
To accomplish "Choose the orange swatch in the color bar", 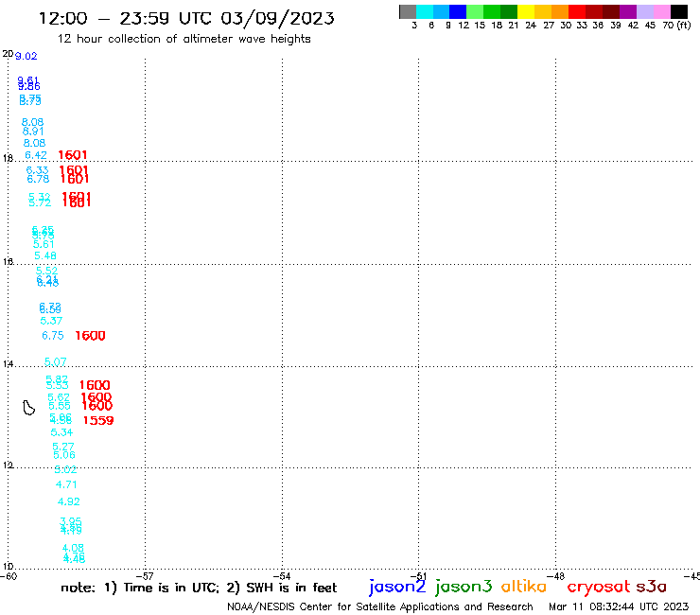I will [x=560, y=11].
